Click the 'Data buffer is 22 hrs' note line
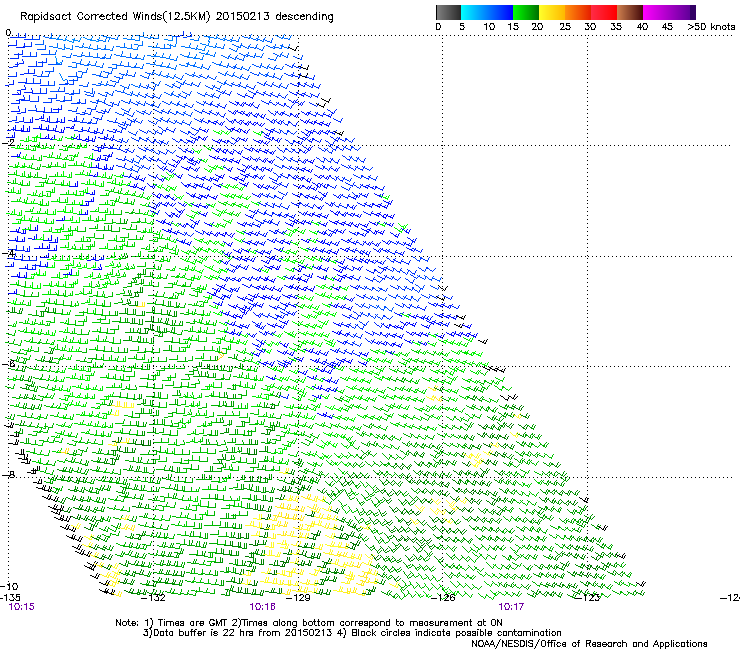740x650 pixels. click(x=352, y=633)
